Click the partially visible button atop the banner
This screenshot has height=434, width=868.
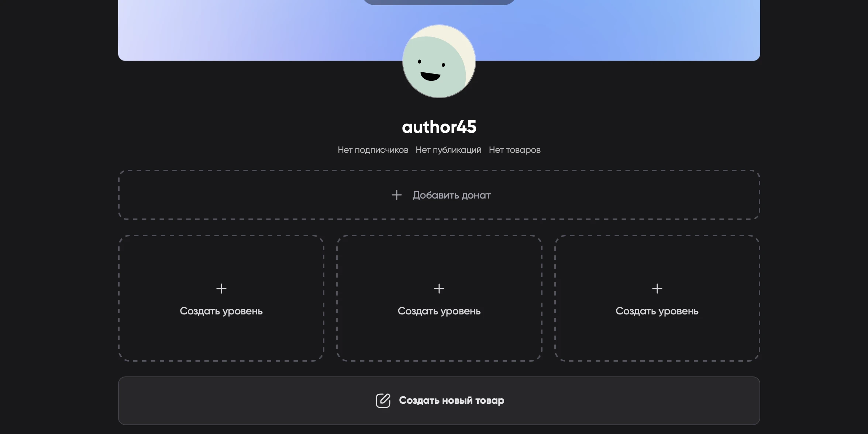coord(439,2)
